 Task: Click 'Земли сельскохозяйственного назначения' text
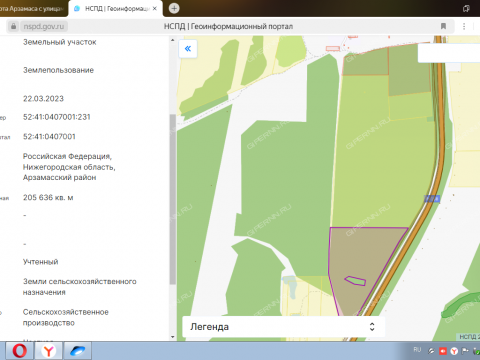click(x=80, y=287)
